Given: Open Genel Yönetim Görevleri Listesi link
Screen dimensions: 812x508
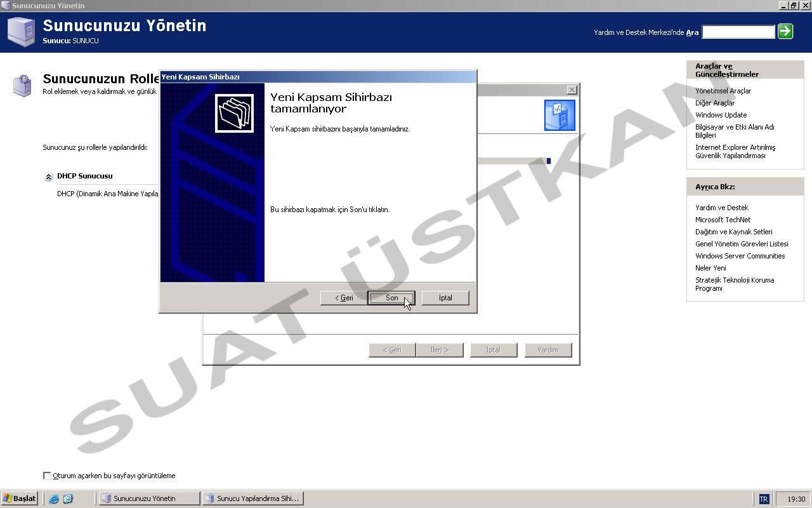Looking at the screenshot, I should [x=742, y=244].
